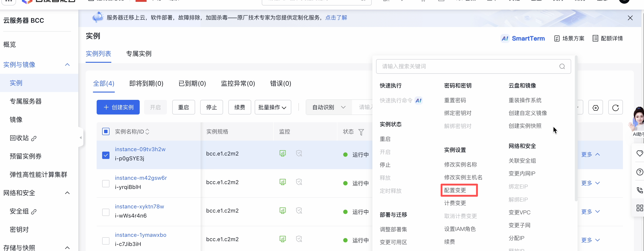This screenshot has height=251, width=644.
Task: Switch to the 专属实例 tab
Action: click(139, 54)
